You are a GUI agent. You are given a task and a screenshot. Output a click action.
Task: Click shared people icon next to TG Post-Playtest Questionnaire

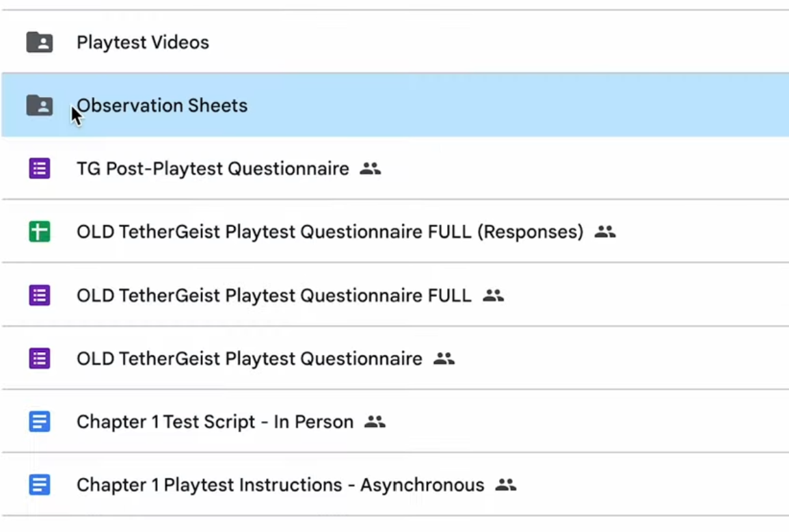pos(370,169)
